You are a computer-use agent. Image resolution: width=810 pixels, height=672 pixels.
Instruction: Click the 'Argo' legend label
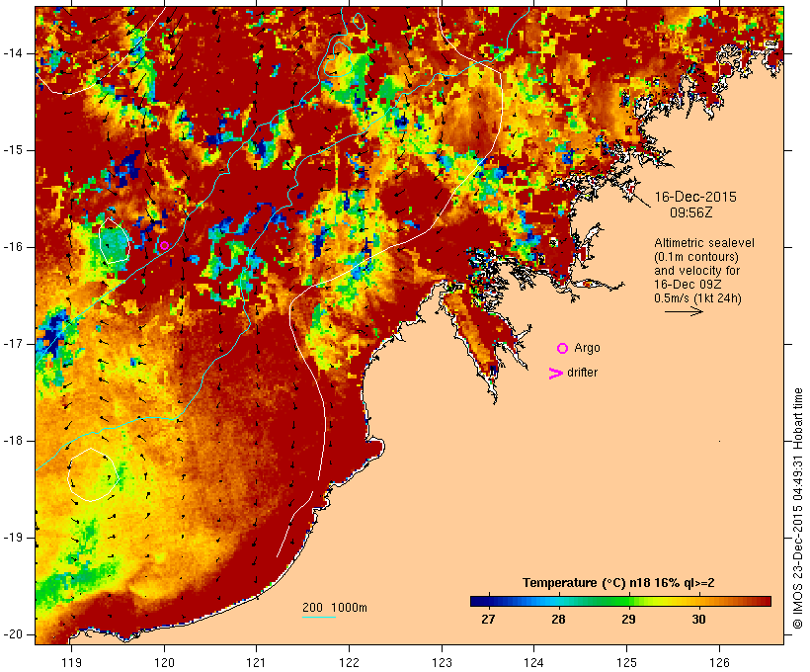coord(587,349)
